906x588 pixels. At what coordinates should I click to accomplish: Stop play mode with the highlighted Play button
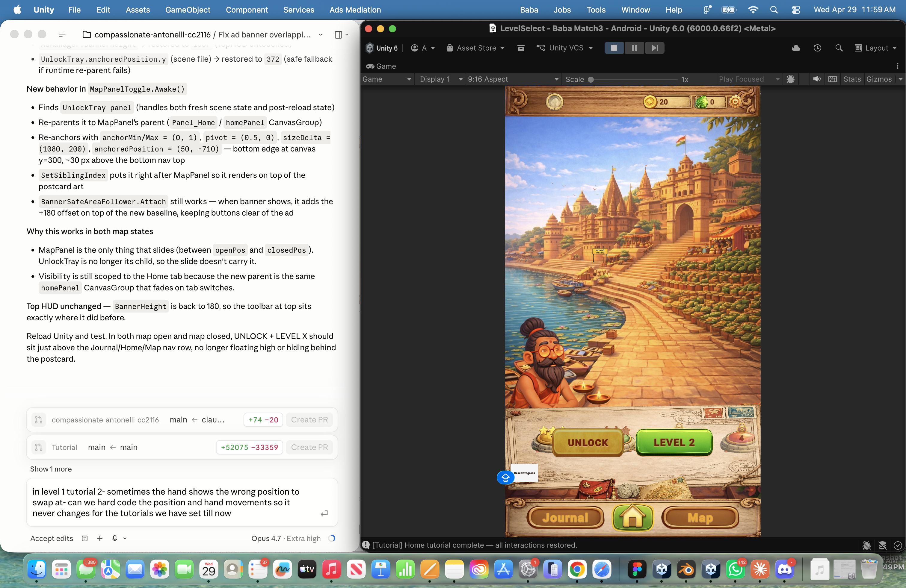point(614,48)
